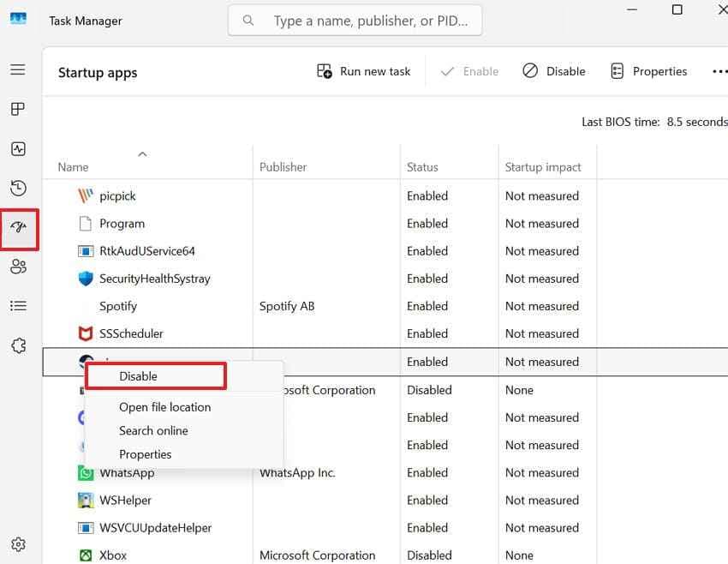Select the Xbox startup entry
Screen dimensions: 728x564
pyautogui.click(x=113, y=555)
